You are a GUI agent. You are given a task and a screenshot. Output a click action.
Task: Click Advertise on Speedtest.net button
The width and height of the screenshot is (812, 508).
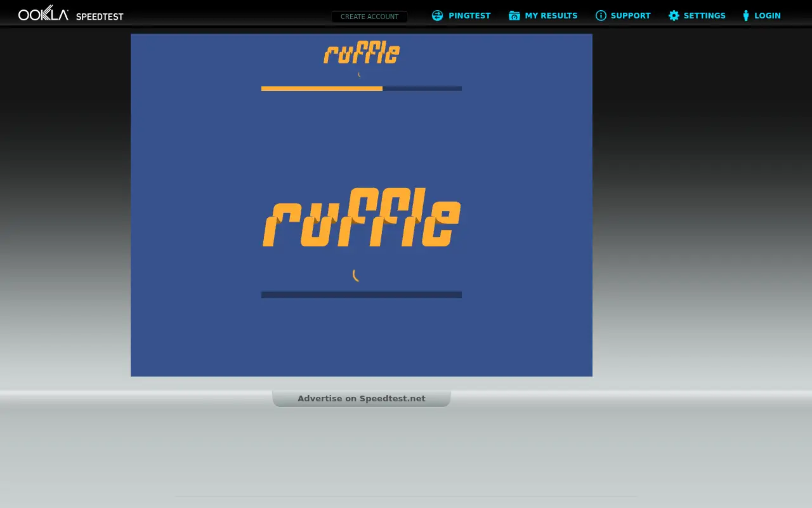tap(362, 399)
